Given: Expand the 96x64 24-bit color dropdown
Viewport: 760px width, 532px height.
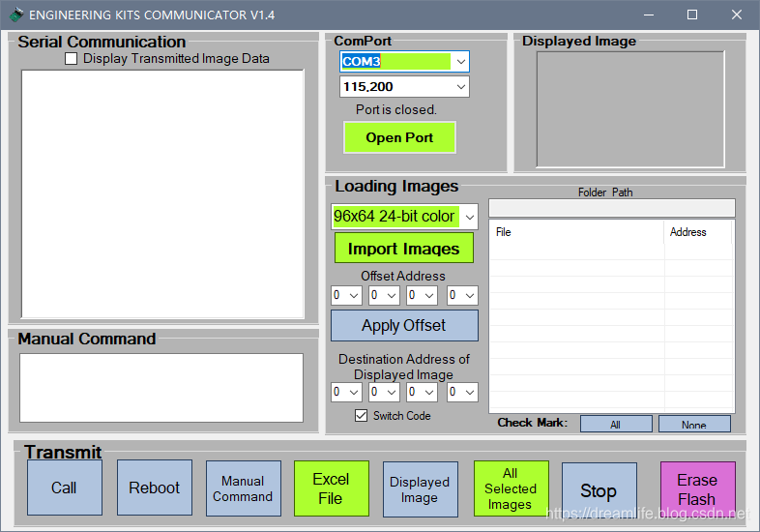Looking at the screenshot, I should 469,217.
